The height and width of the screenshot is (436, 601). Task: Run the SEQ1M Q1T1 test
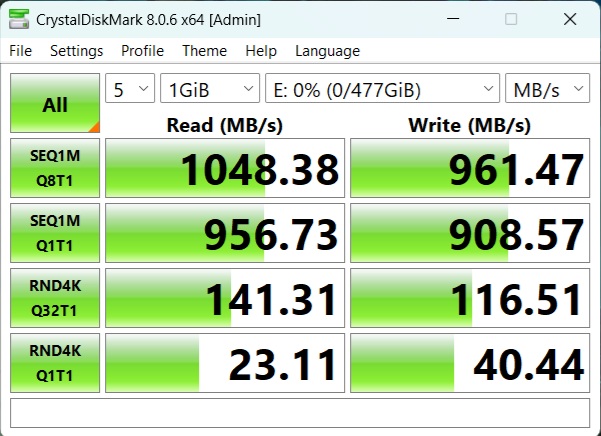tap(55, 233)
